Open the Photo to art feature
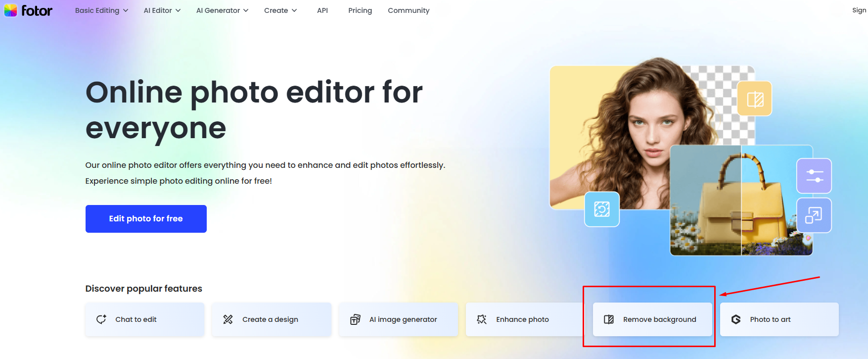 point(779,319)
